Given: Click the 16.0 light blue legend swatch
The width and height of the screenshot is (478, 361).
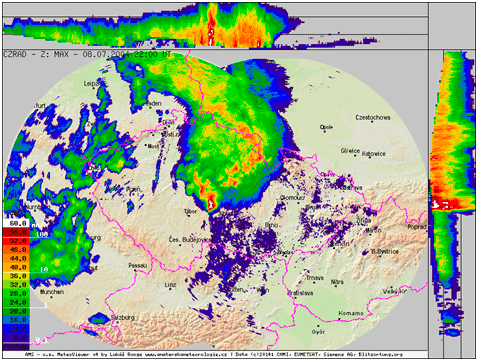Looking at the screenshot, I should click(x=16, y=320).
